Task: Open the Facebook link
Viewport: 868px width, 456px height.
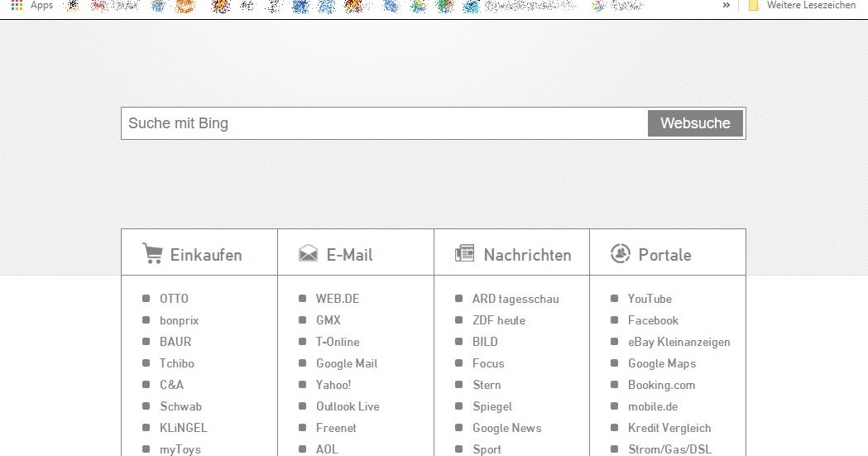Action: point(653,320)
